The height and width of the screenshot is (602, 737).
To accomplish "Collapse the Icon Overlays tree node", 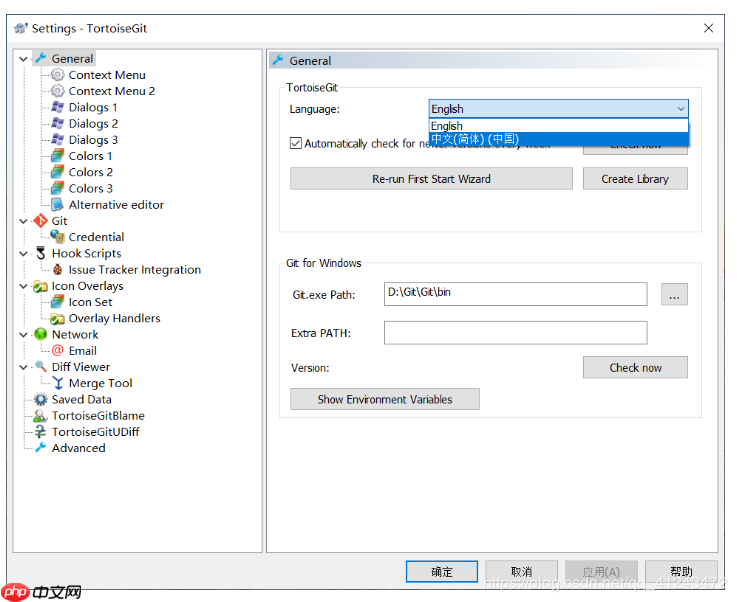I will point(23,286).
